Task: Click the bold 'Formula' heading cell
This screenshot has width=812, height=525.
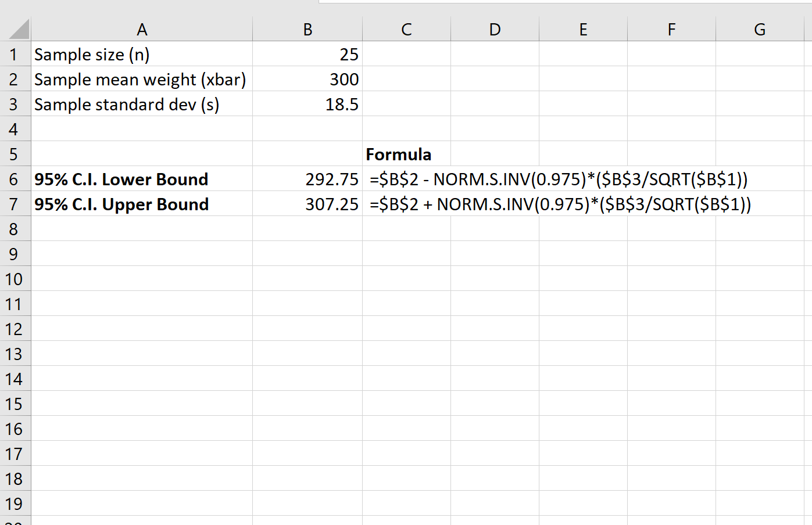Action: click(x=406, y=154)
